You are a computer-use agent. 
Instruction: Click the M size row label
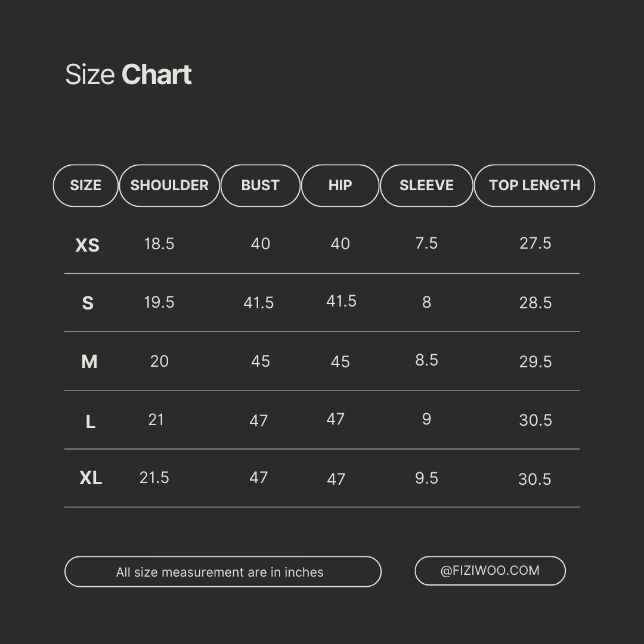pos(89,361)
